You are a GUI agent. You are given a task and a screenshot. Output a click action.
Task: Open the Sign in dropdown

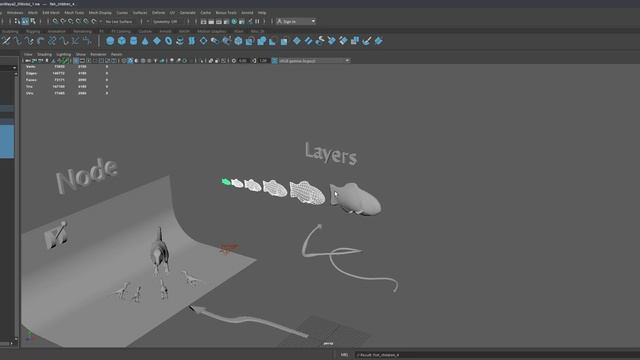click(x=296, y=21)
